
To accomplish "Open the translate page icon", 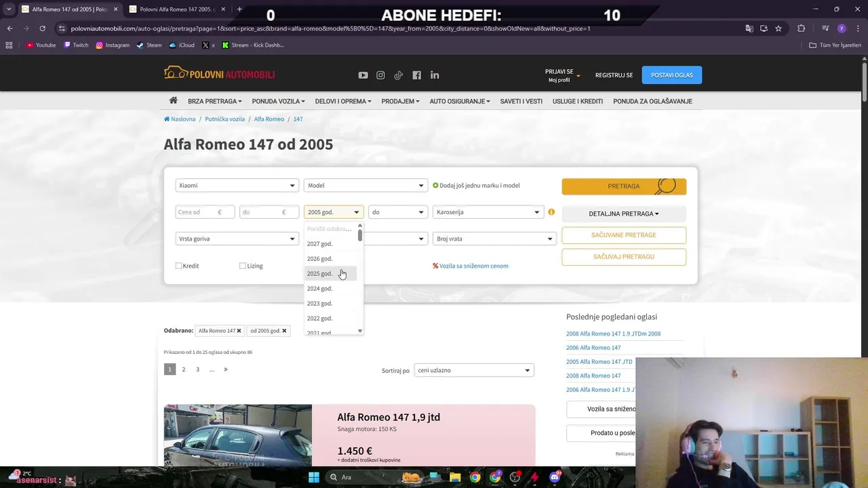I will coord(749,28).
